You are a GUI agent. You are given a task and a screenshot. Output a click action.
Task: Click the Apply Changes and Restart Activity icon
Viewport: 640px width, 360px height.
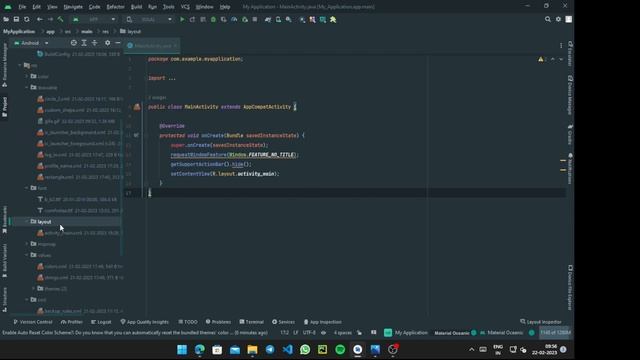click(192, 19)
